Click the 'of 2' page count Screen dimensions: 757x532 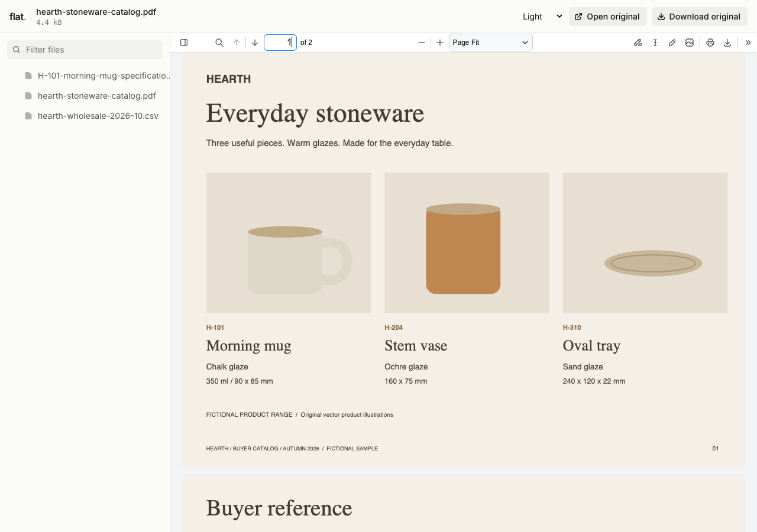(x=306, y=43)
